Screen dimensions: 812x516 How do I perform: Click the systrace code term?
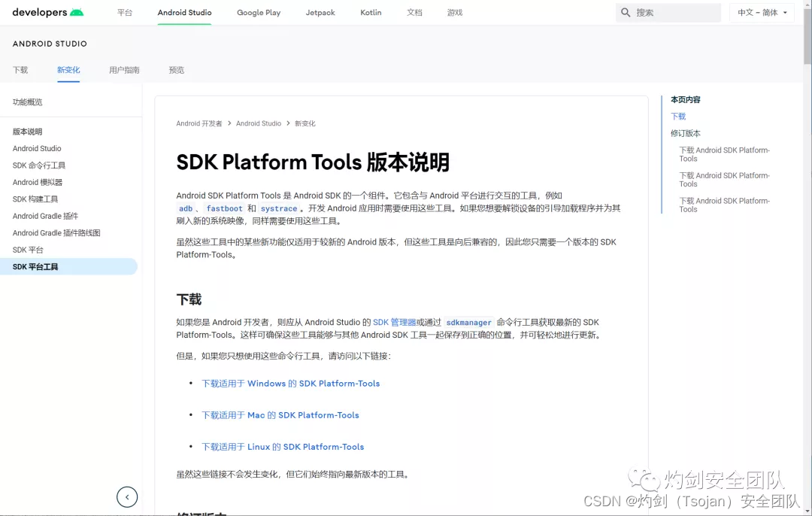click(x=279, y=208)
